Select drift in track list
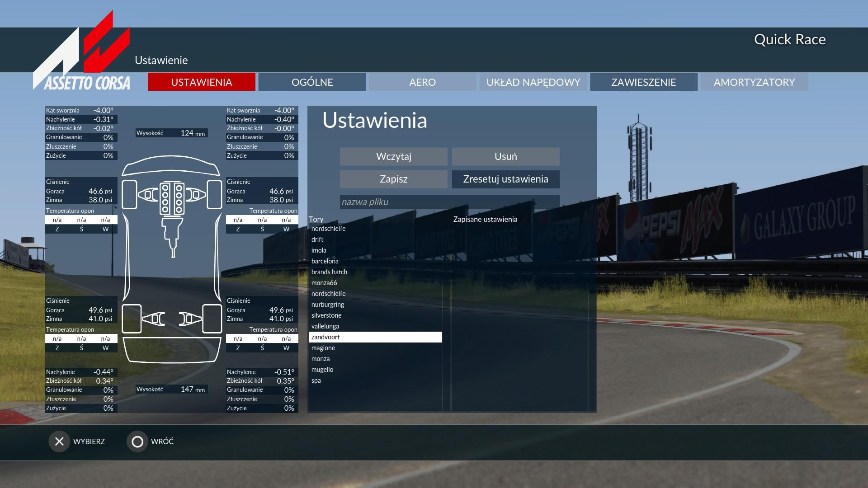The width and height of the screenshot is (868, 488). point(375,239)
